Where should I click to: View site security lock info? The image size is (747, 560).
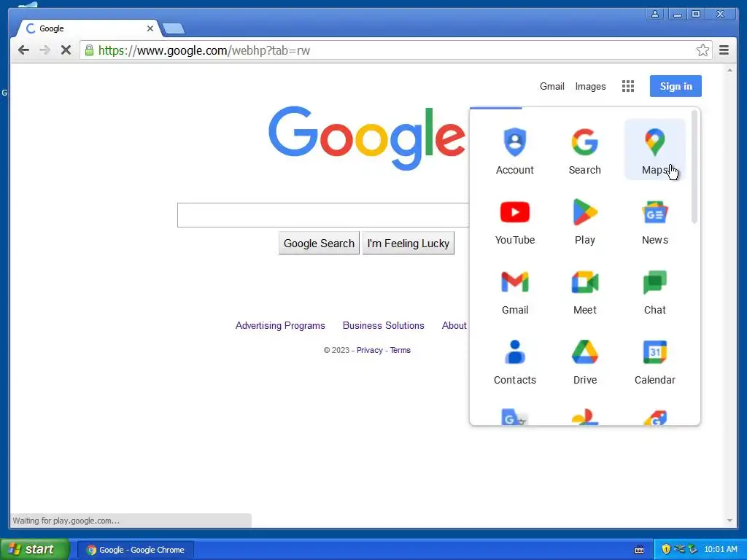(89, 50)
